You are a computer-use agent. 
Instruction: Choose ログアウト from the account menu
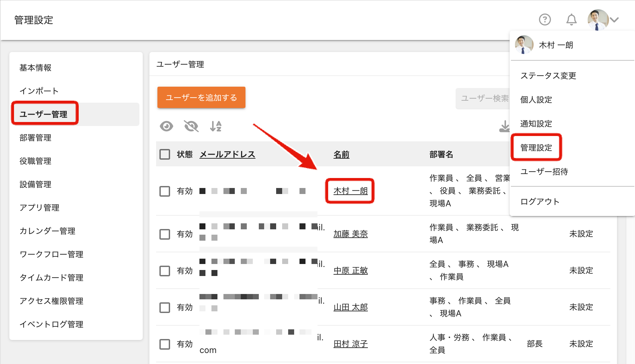(x=540, y=202)
